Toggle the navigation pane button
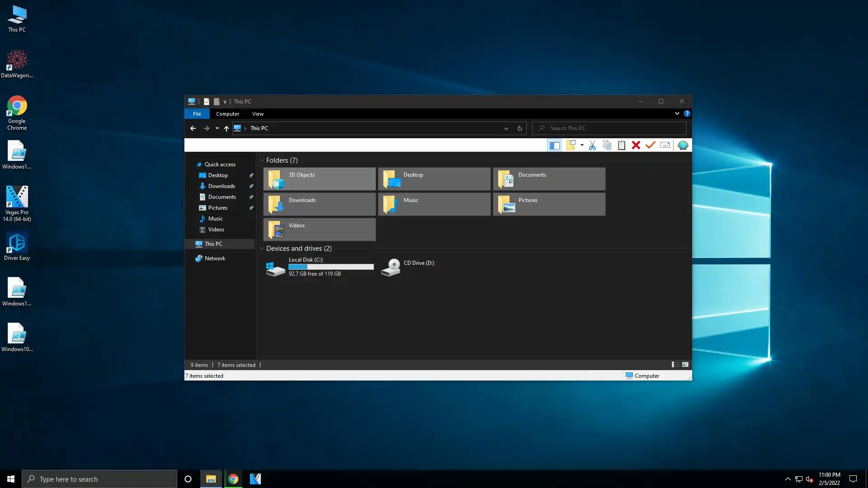 click(x=554, y=145)
